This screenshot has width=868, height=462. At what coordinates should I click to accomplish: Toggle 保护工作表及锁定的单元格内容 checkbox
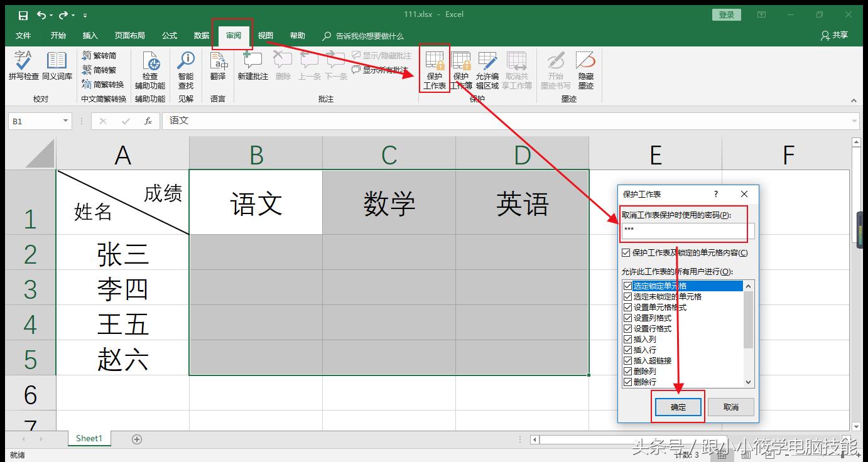626,252
